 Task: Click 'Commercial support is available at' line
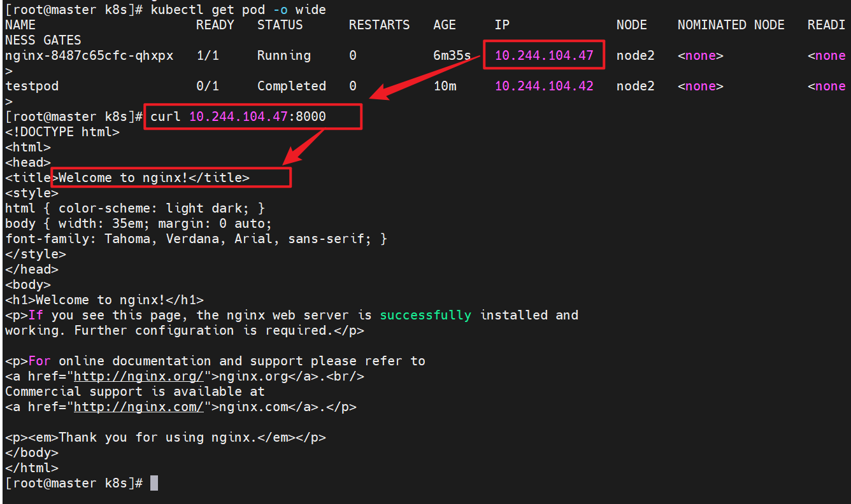point(135,391)
